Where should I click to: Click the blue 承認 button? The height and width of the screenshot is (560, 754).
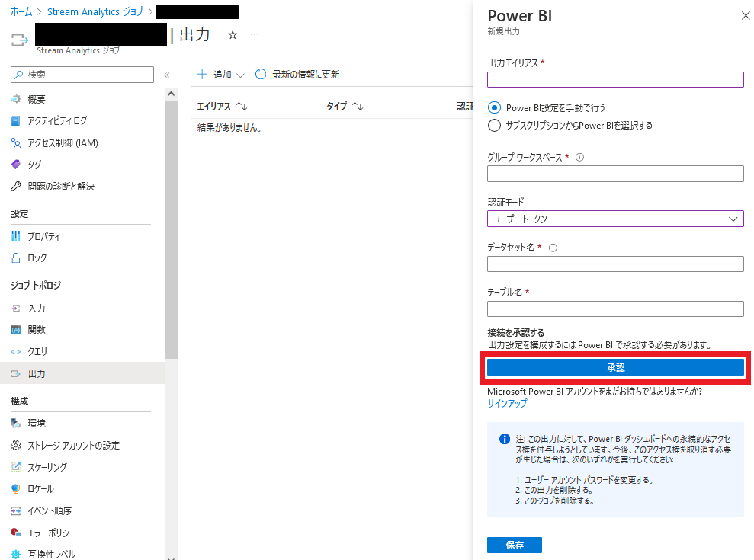point(614,367)
